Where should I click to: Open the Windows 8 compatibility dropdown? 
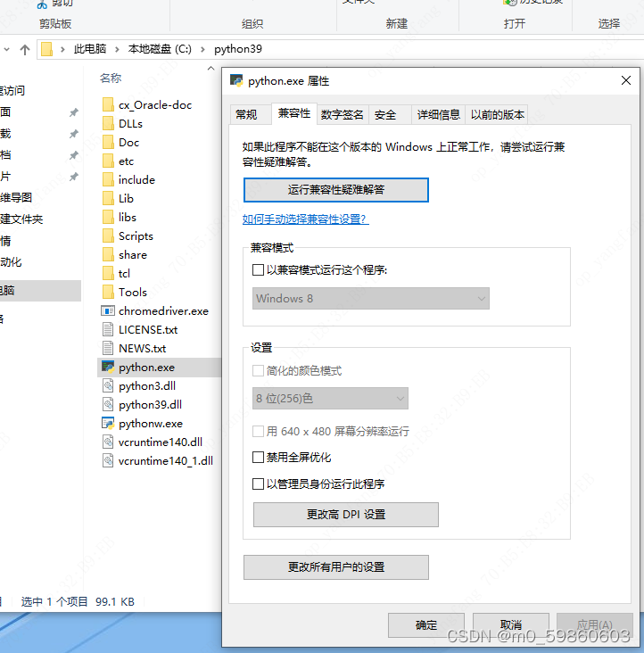pos(371,299)
